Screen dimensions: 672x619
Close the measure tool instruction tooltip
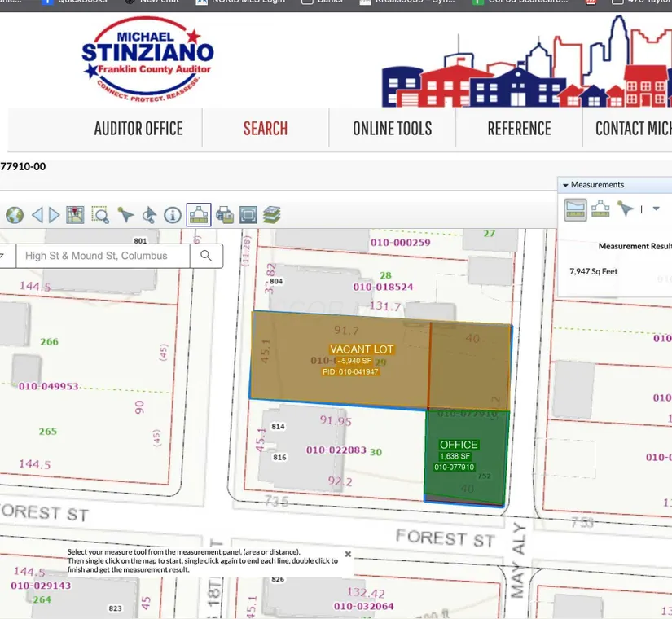coord(348,554)
